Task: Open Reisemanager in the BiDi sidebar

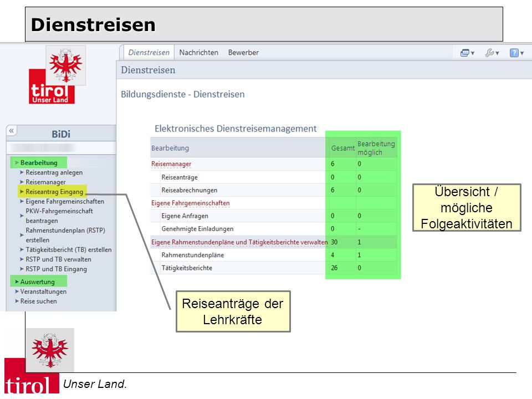Action: [x=46, y=182]
